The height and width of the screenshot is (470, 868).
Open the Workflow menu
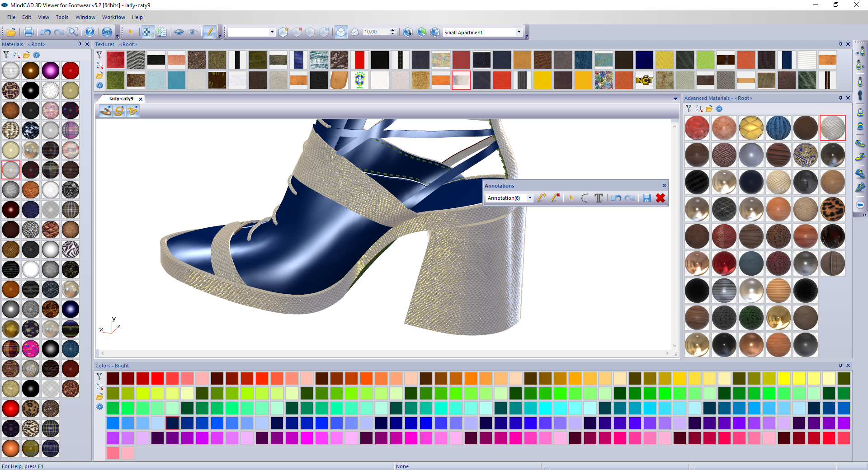pyautogui.click(x=113, y=17)
